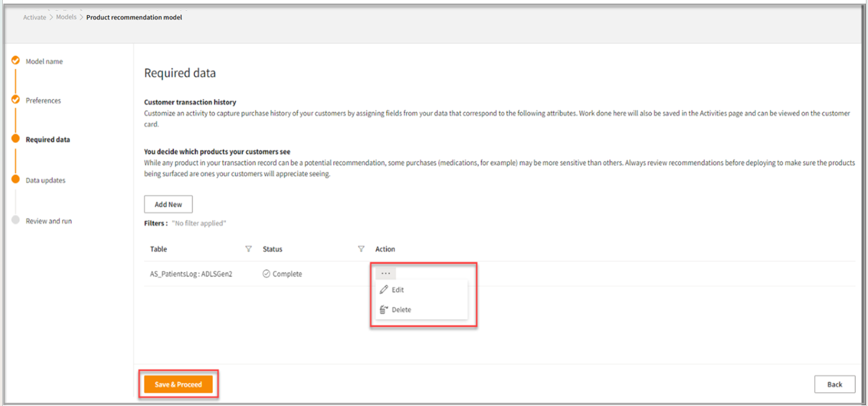The image size is (868, 406).
Task: Select the Required data step label
Action: 47,139
